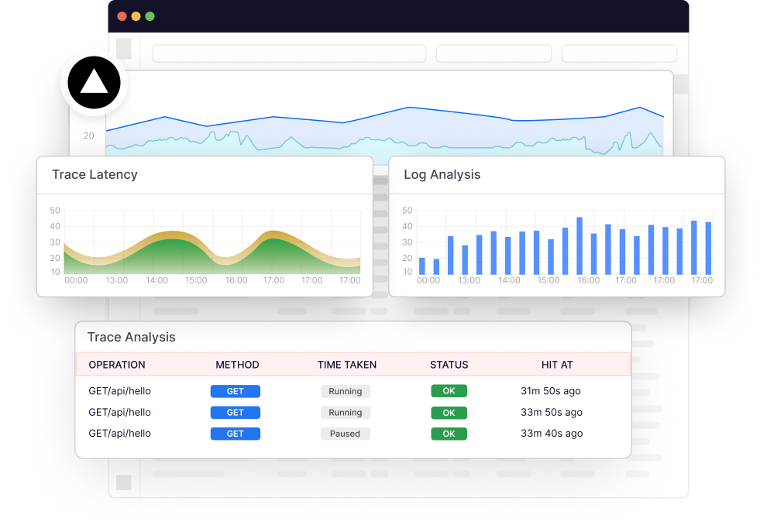Click the 33m 40s ago timestamp

click(x=551, y=434)
